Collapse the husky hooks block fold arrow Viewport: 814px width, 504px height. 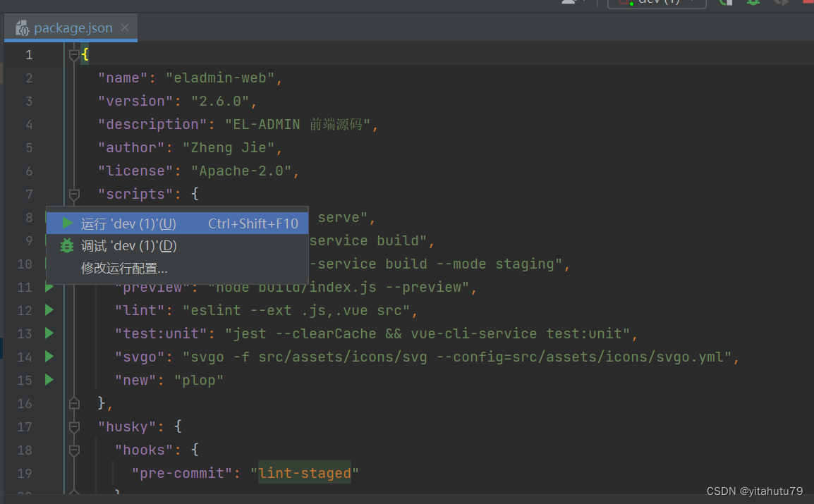(x=74, y=450)
